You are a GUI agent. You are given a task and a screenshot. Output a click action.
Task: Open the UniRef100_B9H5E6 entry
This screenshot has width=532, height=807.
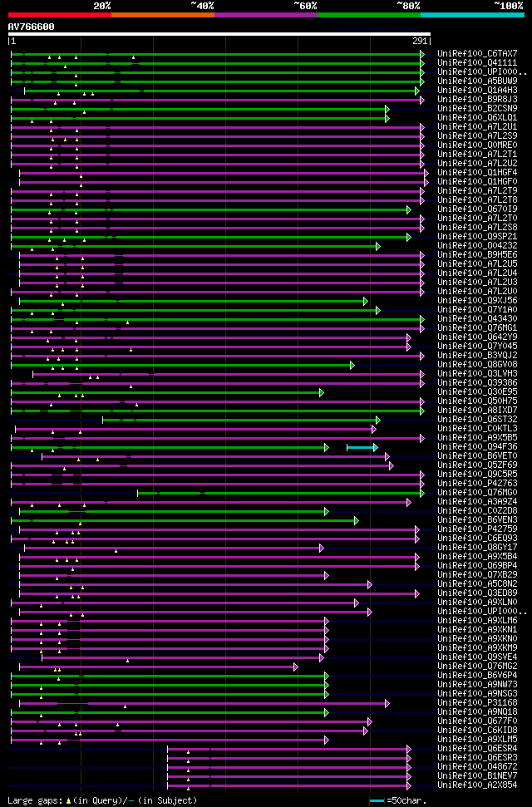click(x=477, y=255)
